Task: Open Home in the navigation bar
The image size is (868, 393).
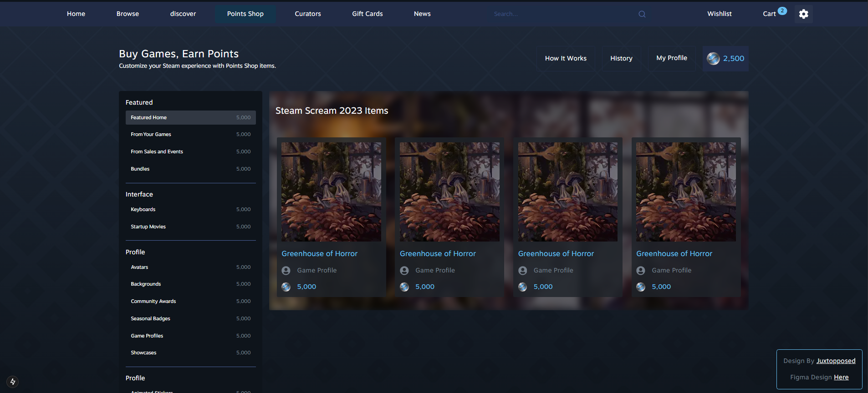Action: click(76, 14)
